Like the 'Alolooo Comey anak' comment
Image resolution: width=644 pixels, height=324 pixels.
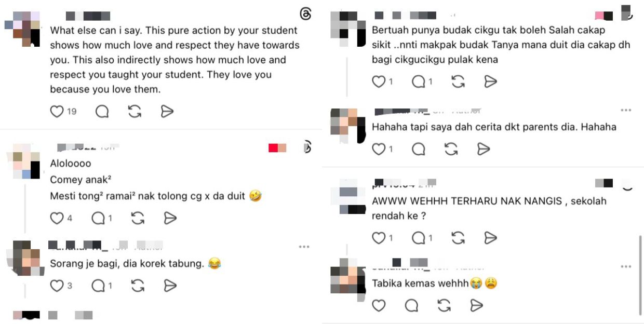tap(57, 219)
